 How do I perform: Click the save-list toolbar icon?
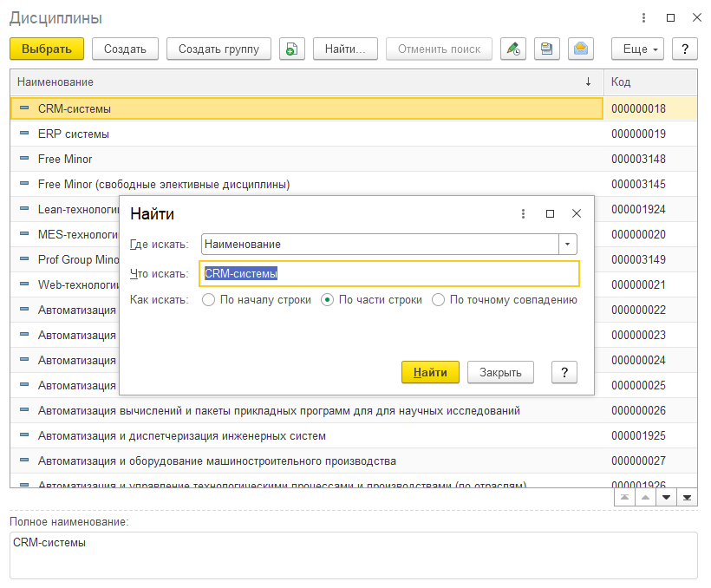click(x=547, y=49)
